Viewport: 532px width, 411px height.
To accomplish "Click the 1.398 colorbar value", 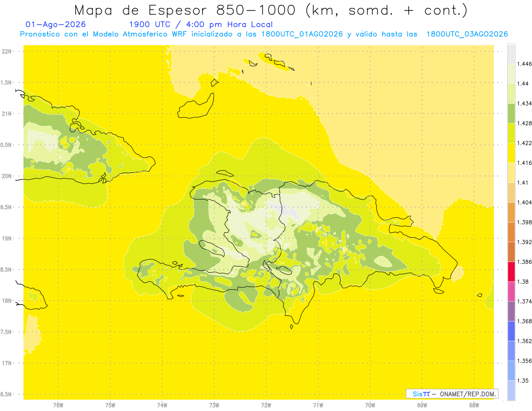I will click(524, 222).
